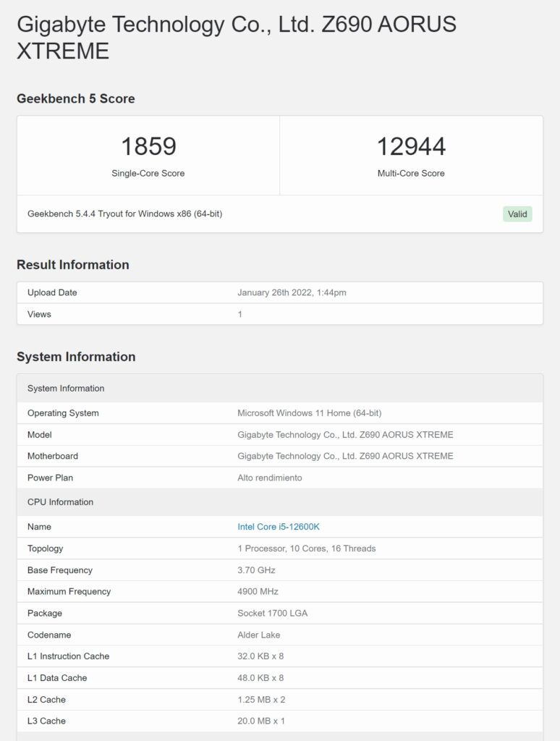This screenshot has width=560, height=741.
Task: Select the multi-core score 12944
Action: pyautogui.click(x=411, y=146)
